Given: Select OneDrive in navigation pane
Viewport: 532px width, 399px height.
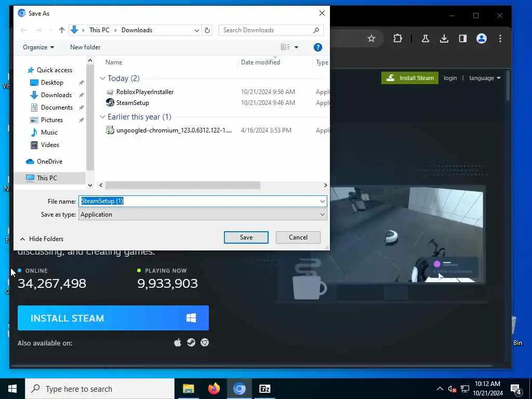Looking at the screenshot, I should [49, 162].
